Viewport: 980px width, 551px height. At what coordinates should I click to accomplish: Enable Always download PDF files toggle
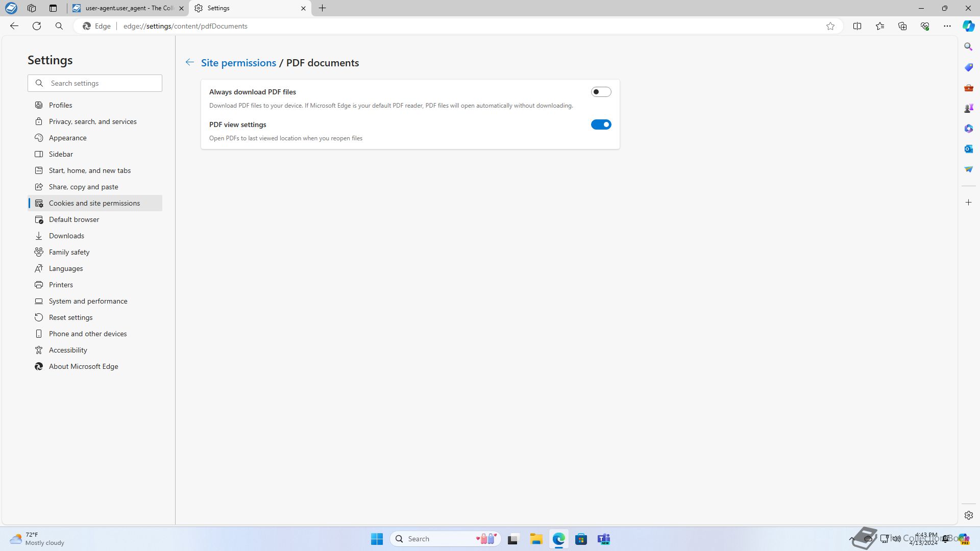[x=601, y=92]
